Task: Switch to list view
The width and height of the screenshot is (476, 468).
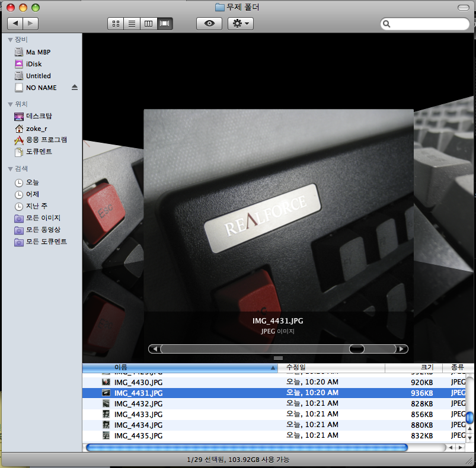Action: point(132,24)
